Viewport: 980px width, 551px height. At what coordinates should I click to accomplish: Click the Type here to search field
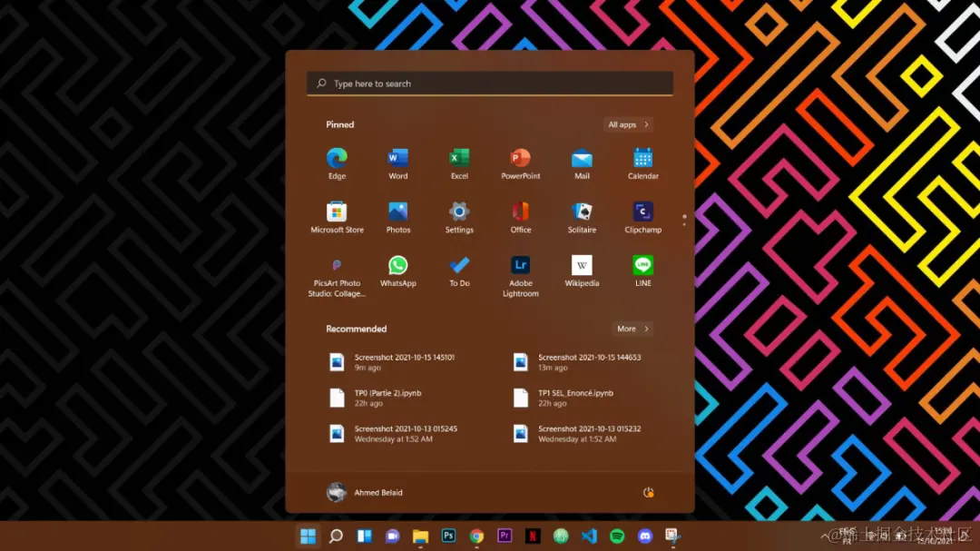[x=490, y=84]
